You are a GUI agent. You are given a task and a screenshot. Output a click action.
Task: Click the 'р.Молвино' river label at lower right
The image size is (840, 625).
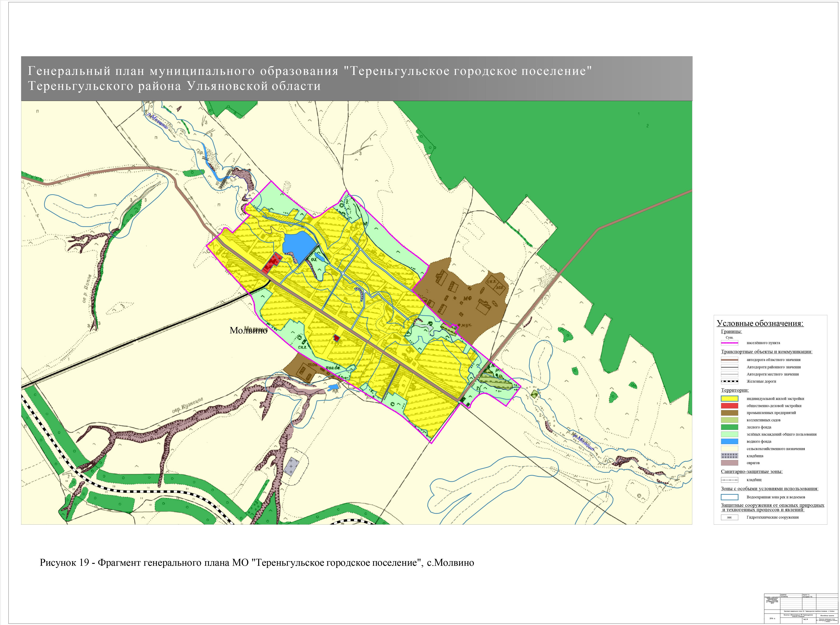[583, 443]
